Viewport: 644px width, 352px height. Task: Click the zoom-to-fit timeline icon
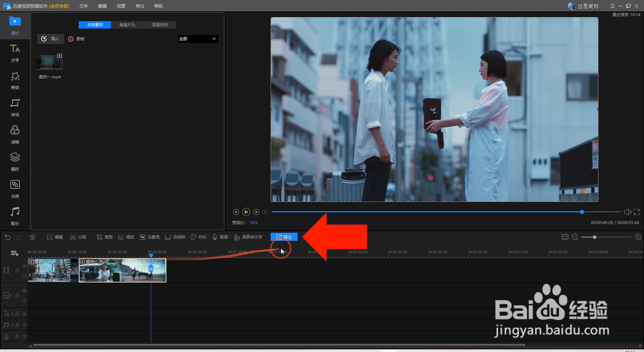[565, 237]
